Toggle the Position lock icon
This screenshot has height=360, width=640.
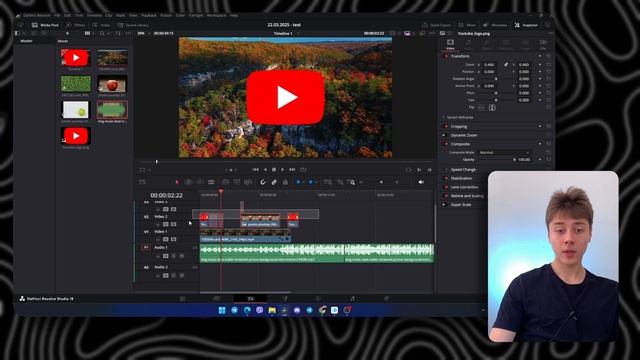click(x=285, y=182)
